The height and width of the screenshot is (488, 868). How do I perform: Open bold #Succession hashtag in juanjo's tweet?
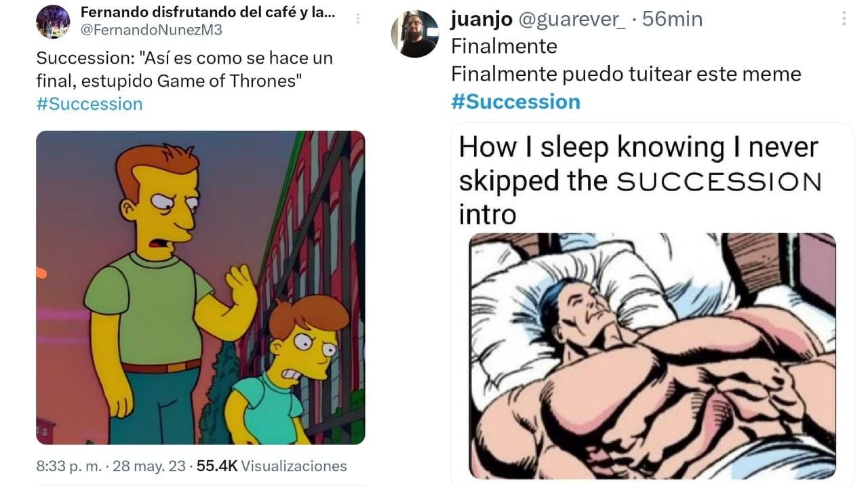click(515, 102)
